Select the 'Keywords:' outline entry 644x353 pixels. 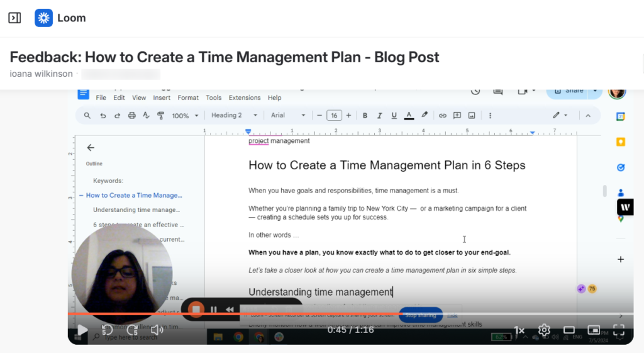click(x=108, y=181)
